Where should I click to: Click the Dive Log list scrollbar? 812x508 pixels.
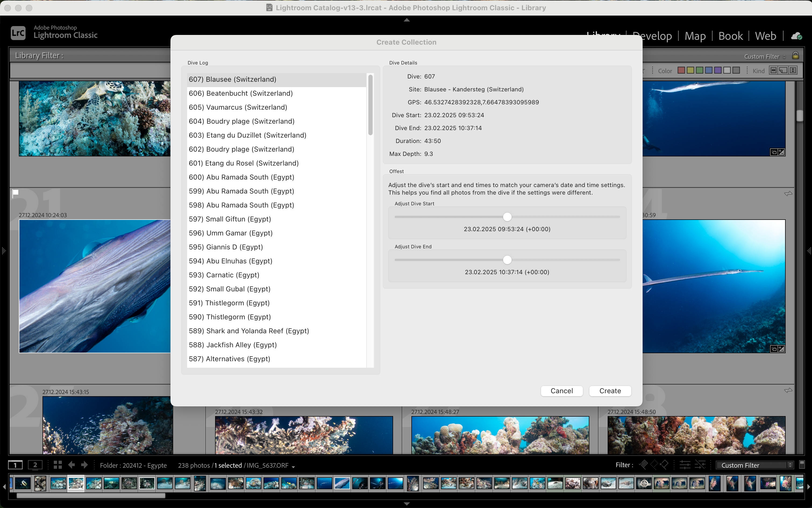(371, 105)
